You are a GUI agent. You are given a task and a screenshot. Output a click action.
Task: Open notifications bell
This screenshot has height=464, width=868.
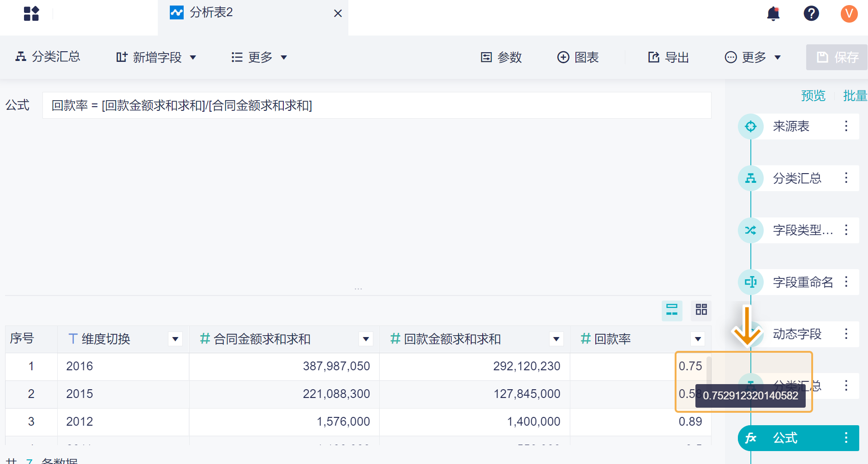pos(773,13)
